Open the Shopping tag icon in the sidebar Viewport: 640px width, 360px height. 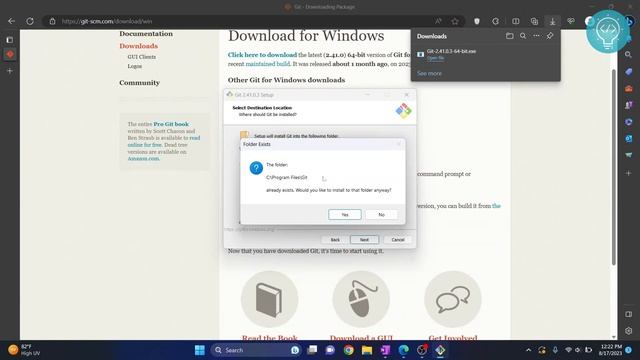click(629, 71)
